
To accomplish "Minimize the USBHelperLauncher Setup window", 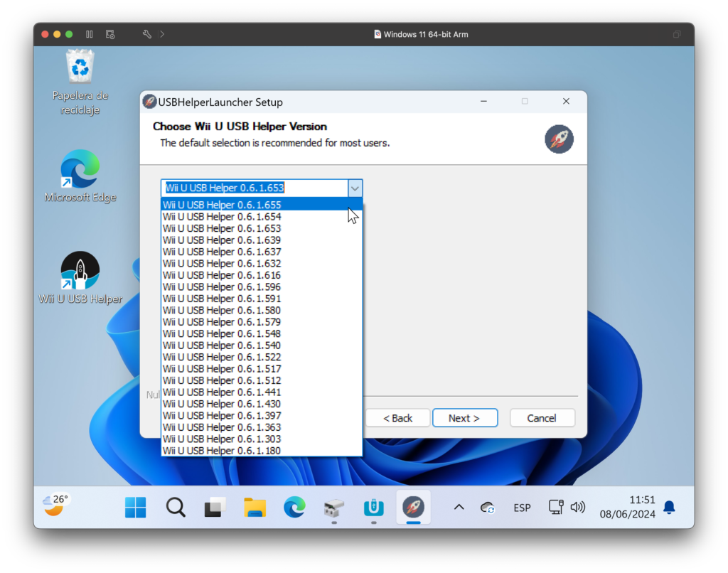I will [483, 101].
